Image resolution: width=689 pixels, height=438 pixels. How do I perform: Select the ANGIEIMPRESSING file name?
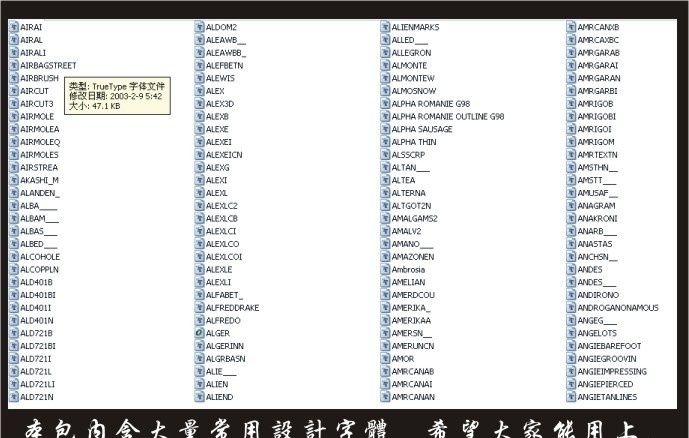612,371
